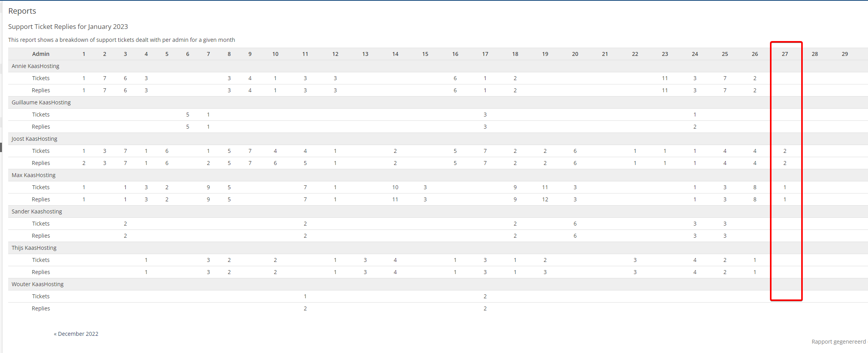Select the Thijs KaasHosting admin name
868x353 pixels.
tap(34, 248)
